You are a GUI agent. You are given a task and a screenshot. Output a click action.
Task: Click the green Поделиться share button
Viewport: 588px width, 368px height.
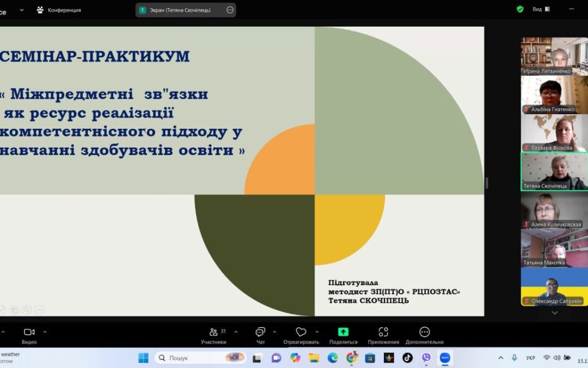(342, 331)
